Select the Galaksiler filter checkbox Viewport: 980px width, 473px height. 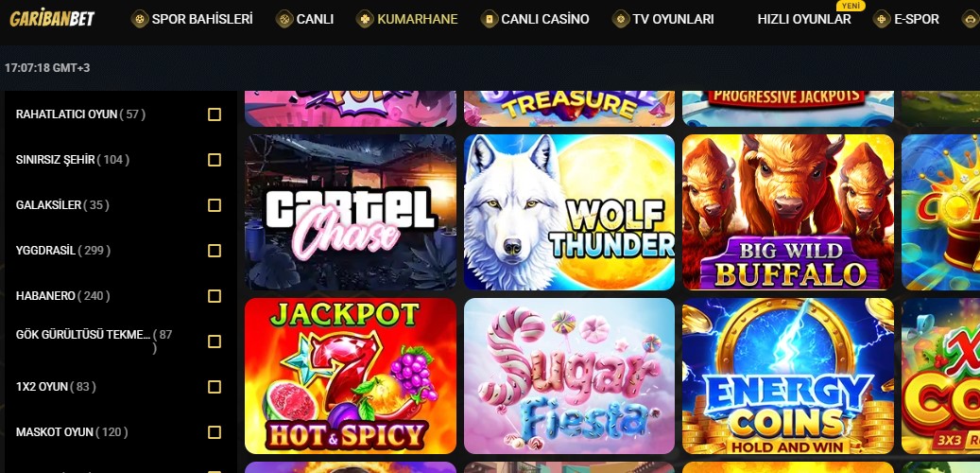pos(215,205)
